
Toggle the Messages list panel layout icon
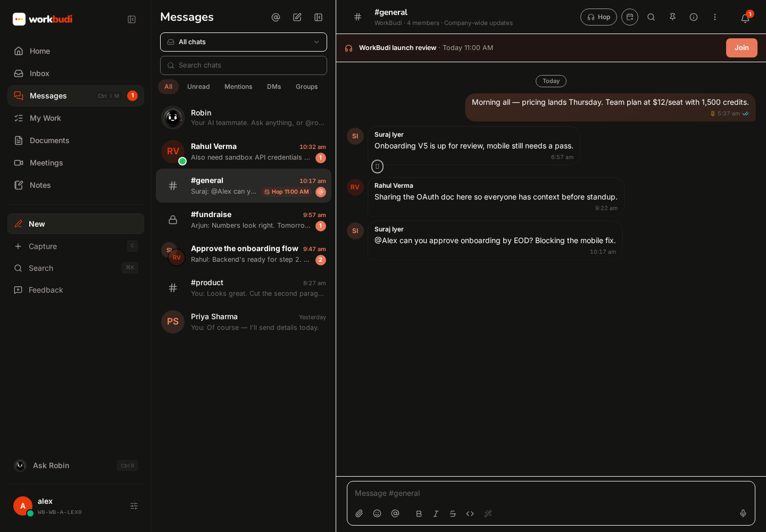(319, 18)
